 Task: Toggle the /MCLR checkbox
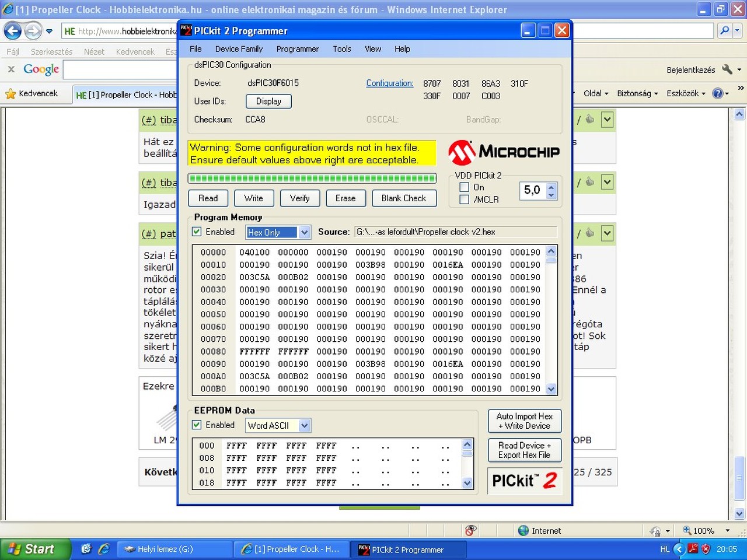[x=465, y=199]
